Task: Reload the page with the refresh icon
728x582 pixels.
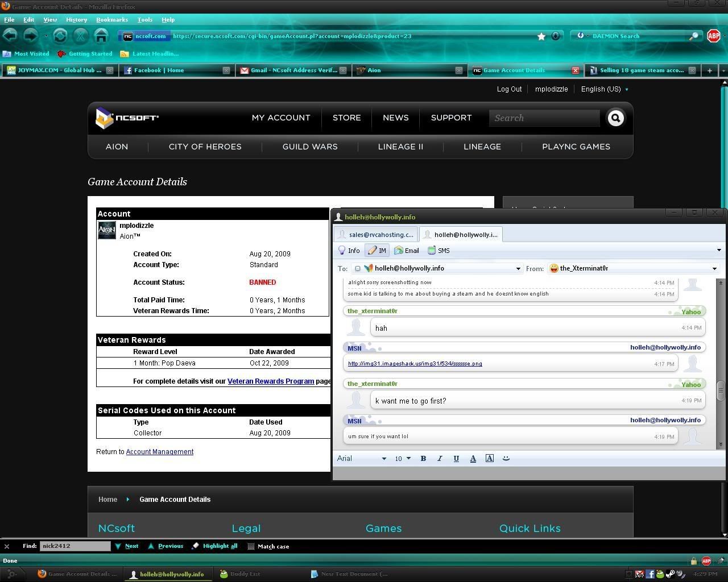Action: [60, 36]
